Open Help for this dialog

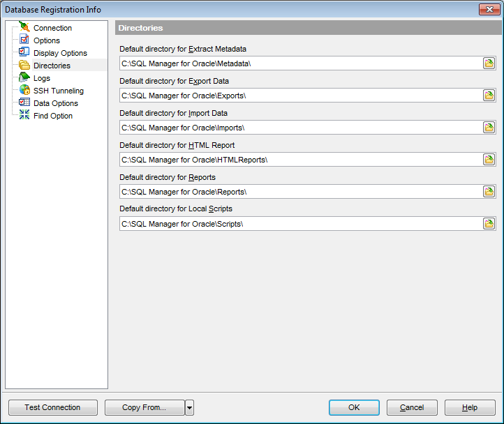tap(470, 408)
